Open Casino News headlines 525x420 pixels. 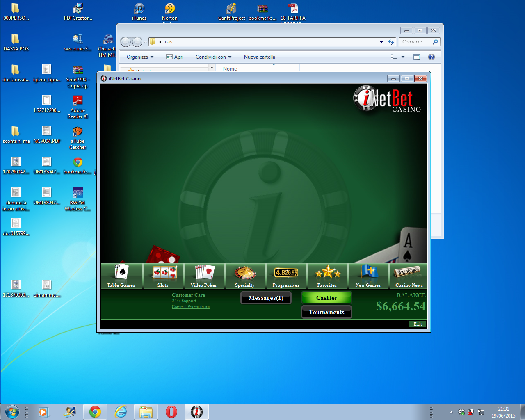click(409, 276)
